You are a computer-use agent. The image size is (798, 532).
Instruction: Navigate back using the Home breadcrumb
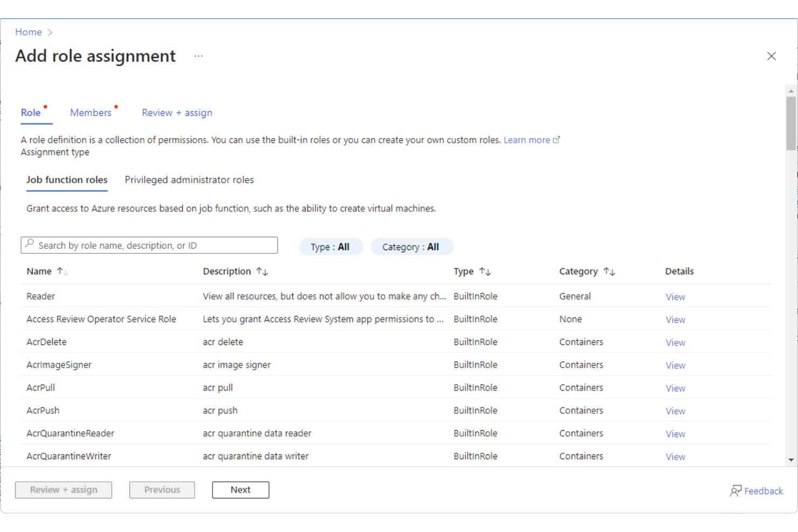coord(28,32)
